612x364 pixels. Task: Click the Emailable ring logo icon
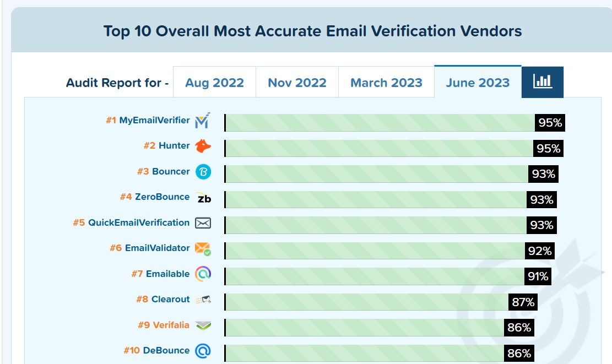203,274
